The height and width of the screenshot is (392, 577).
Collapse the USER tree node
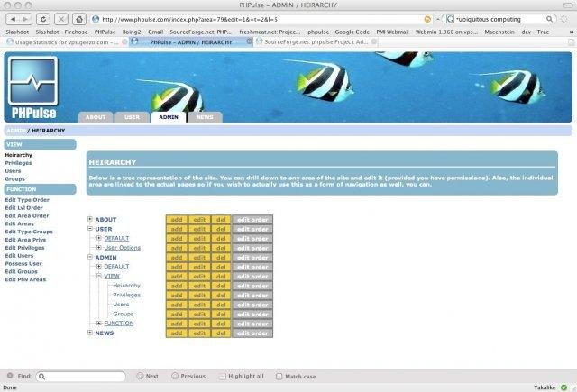90,228
